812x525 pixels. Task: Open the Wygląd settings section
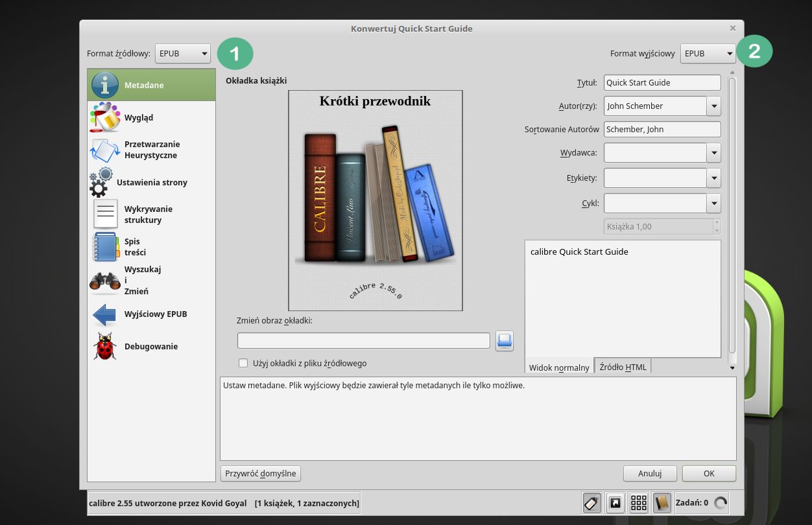coord(138,117)
